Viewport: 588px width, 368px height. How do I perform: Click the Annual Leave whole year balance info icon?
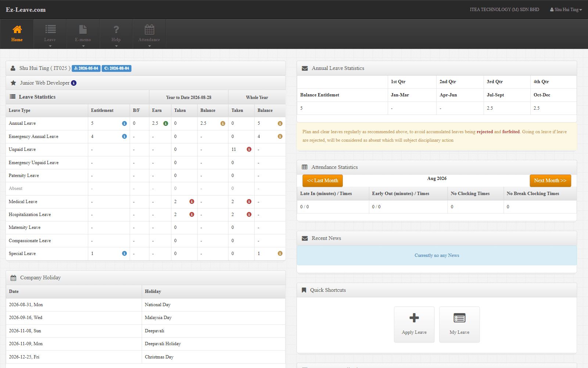(x=280, y=124)
